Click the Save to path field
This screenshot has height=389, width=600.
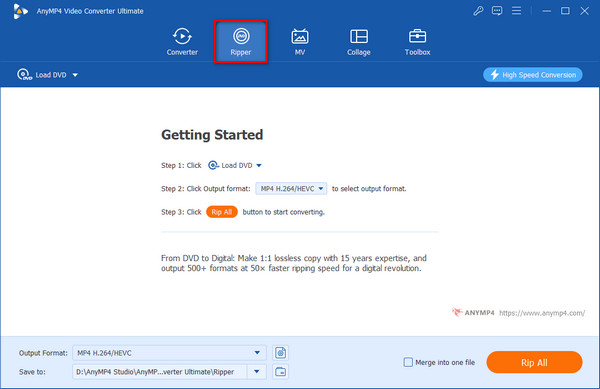(x=160, y=371)
